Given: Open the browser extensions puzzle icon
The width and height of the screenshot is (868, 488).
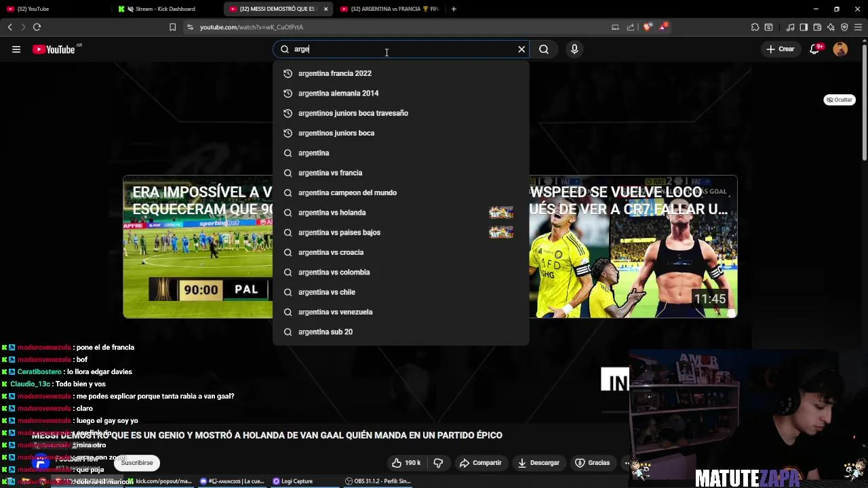Looking at the screenshot, I should click(755, 27).
